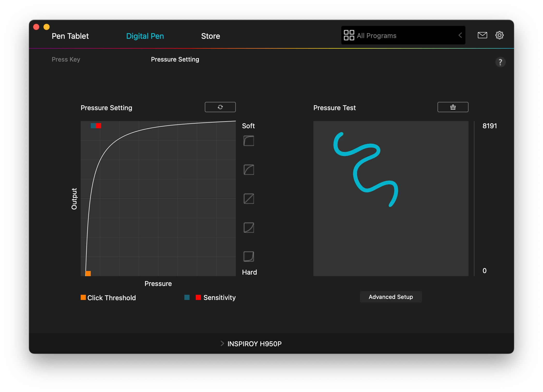Viewport: 543px width, 392px height.
Task: Open the All Programs dropdown
Action: tap(398, 35)
